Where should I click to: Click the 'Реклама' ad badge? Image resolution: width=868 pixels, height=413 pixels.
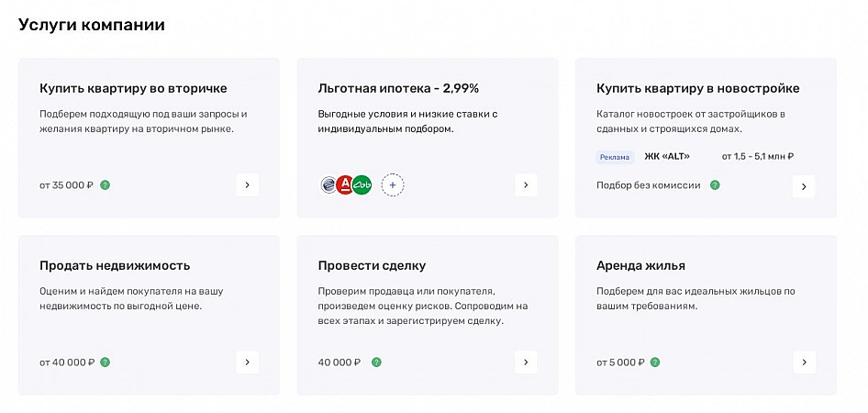(615, 157)
